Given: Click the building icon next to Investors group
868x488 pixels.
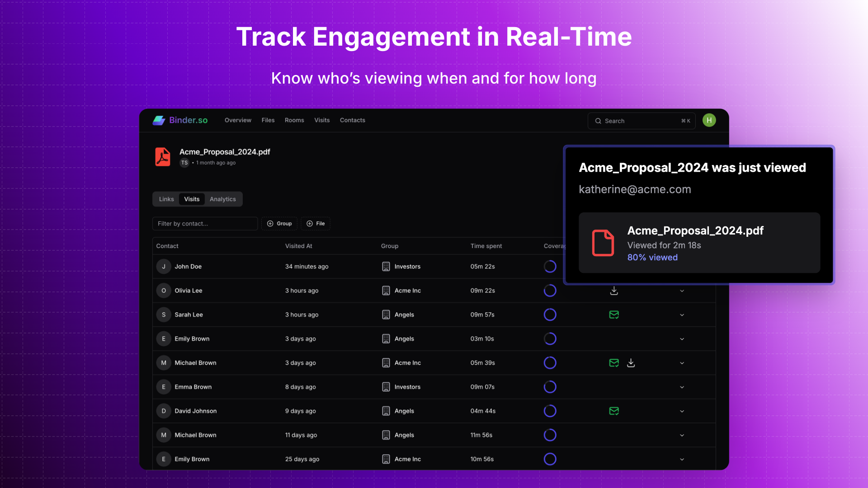Looking at the screenshot, I should tap(386, 266).
